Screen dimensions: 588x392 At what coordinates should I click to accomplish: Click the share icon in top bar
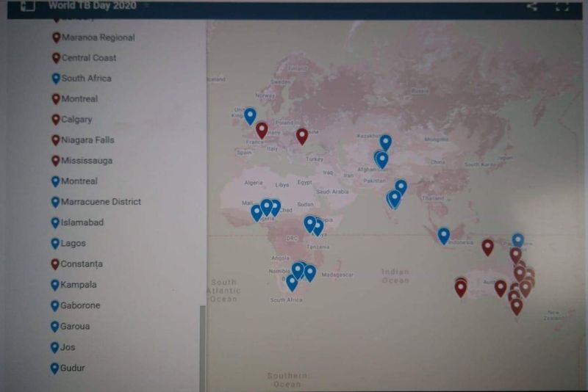[531, 7]
